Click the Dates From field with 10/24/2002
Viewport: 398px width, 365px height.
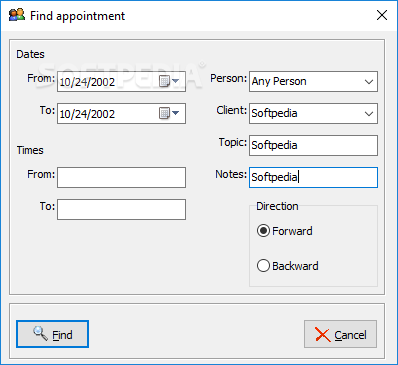121,81
